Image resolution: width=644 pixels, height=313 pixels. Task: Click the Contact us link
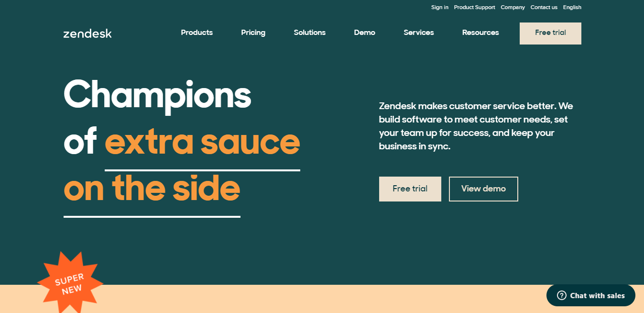click(x=544, y=7)
